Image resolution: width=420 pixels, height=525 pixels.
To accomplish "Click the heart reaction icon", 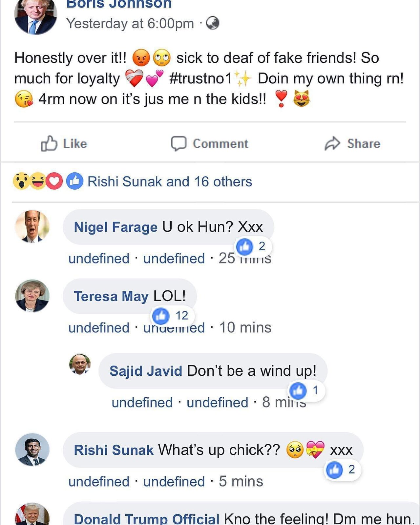I will coord(54,181).
